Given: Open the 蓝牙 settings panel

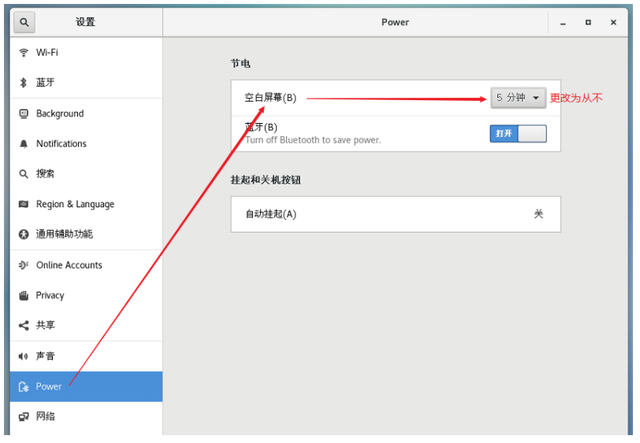Looking at the screenshot, I should pos(86,83).
